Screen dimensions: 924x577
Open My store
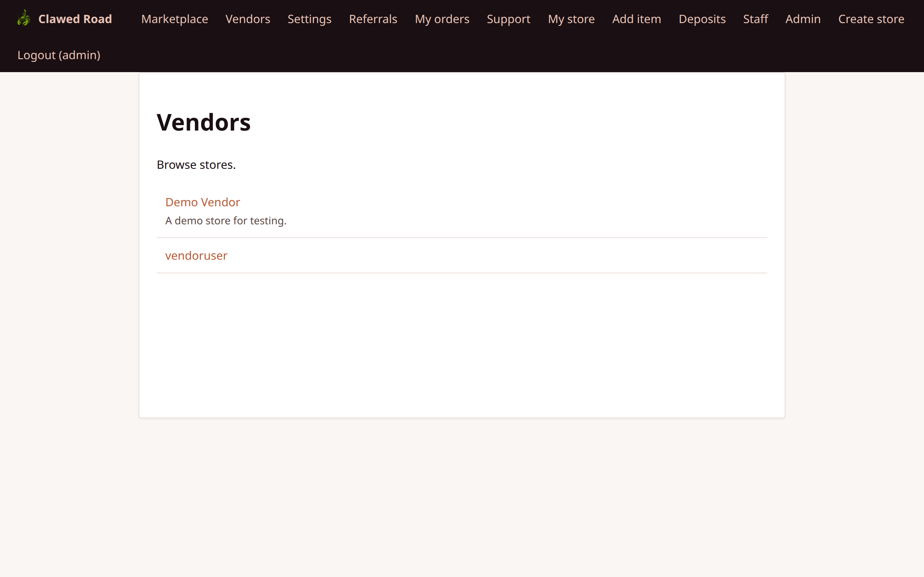click(x=571, y=19)
